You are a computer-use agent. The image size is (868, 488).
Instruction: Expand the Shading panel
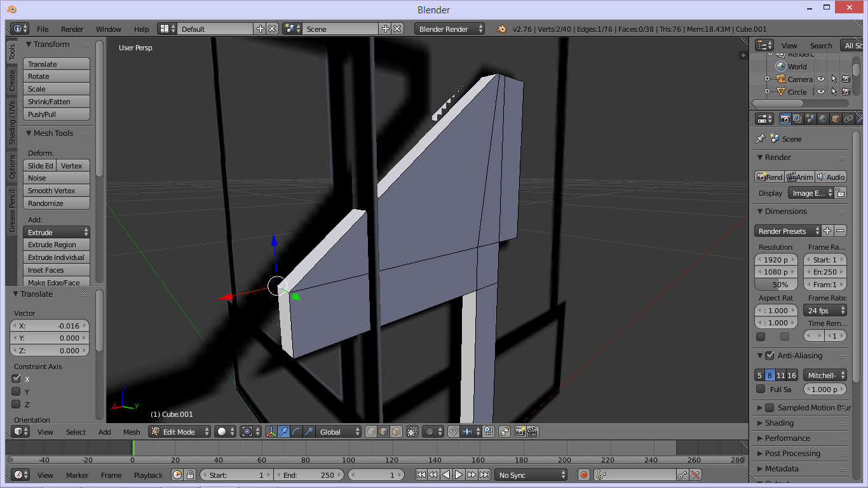click(779, 423)
